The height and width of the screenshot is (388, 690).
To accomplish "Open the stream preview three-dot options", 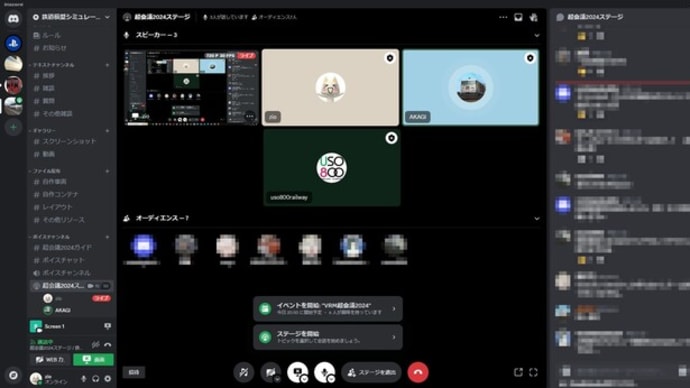I will coord(250,117).
